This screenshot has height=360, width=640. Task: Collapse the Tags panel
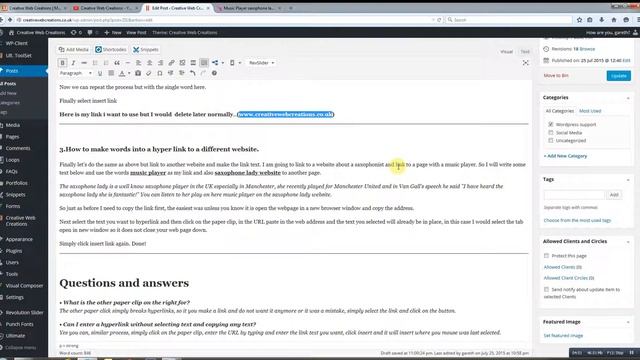pyautogui.click(x=628, y=180)
